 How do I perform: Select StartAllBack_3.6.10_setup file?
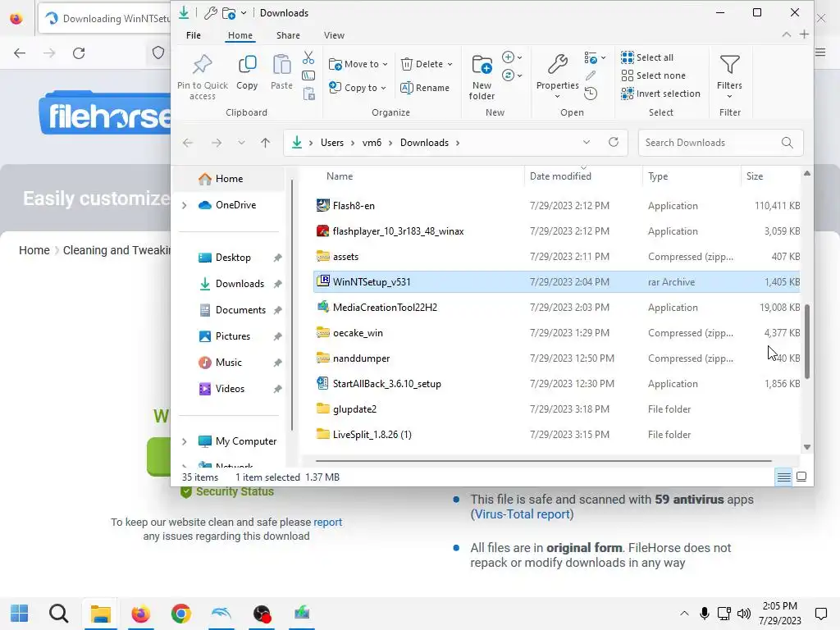556,384
